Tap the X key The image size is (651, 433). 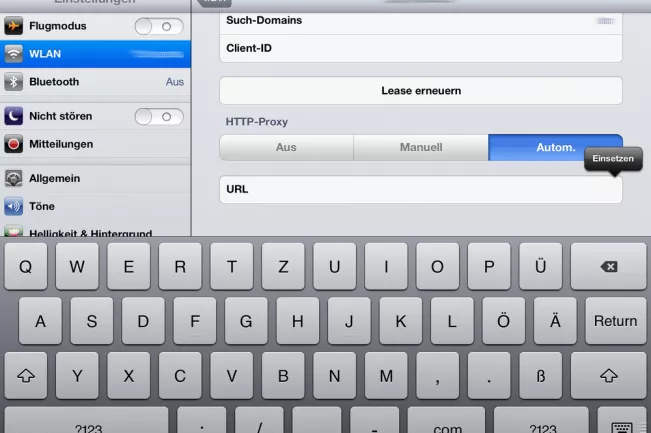click(x=129, y=376)
